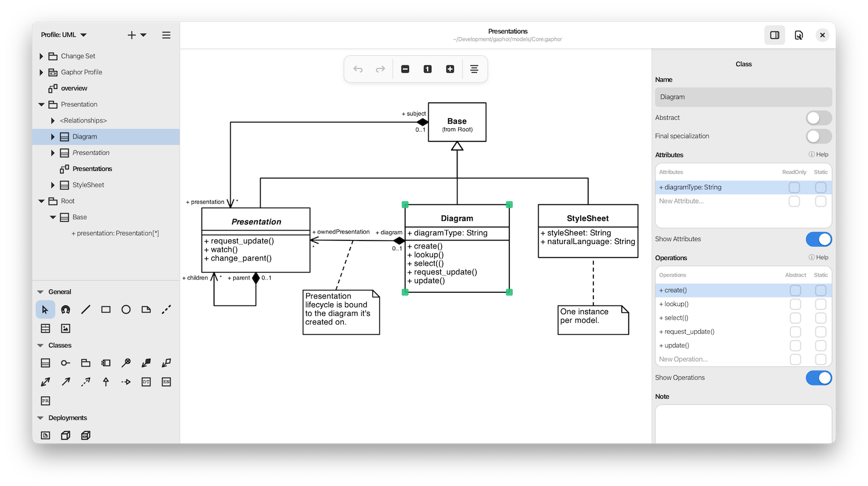The width and height of the screenshot is (868, 486).
Task: Select the Comment tool
Action: point(146,309)
